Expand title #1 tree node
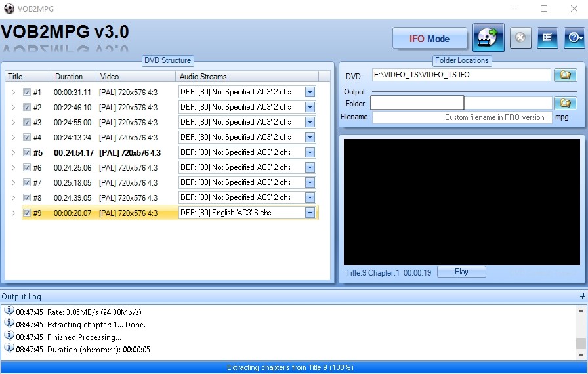Viewport: 588px width, 374px height. click(13, 93)
